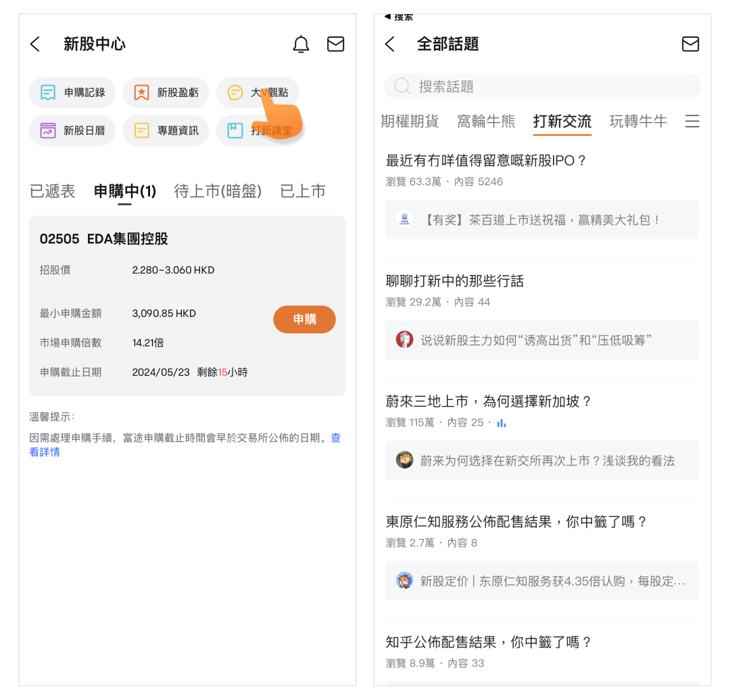Open topic 蔚來三地上市,為何選擇新加坡?
Viewport: 730px width, 700px height.
pyautogui.click(x=489, y=401)
